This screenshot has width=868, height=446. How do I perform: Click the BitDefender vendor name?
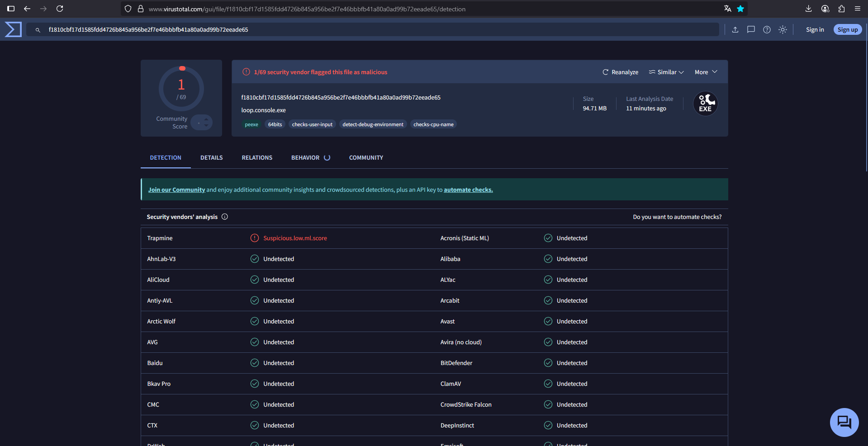[x=456, y=363]
